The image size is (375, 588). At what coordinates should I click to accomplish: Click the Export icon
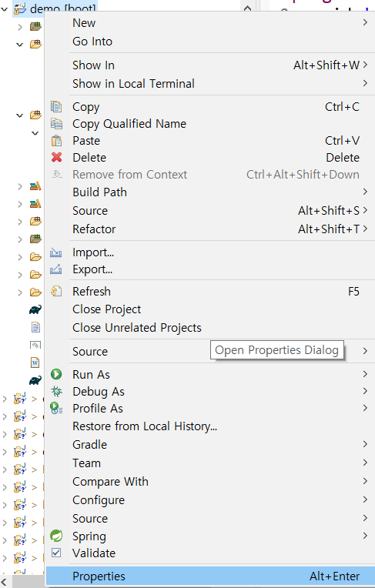tap(56, 269)
